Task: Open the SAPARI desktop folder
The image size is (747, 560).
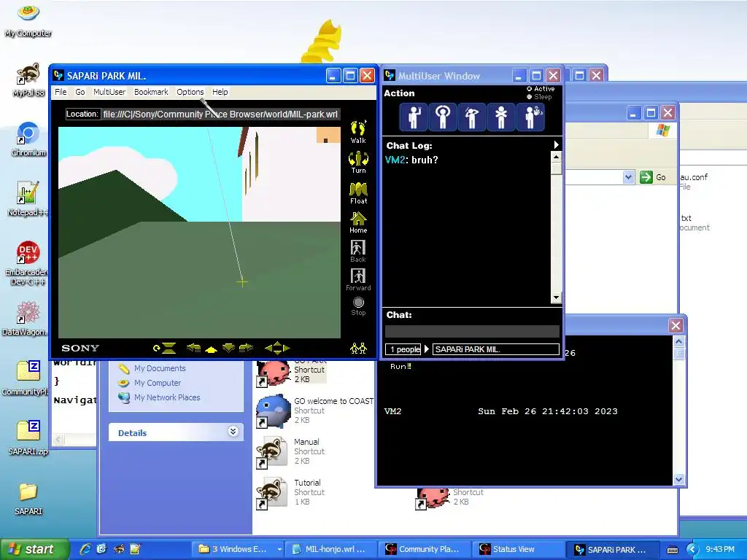Action: (28, 499)
